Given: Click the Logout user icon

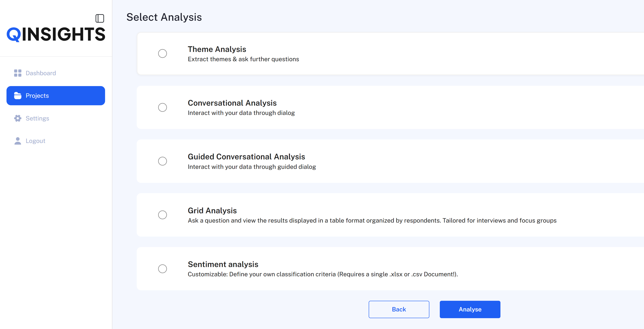Looking at the screenshot, I should (x=18, y=141).
